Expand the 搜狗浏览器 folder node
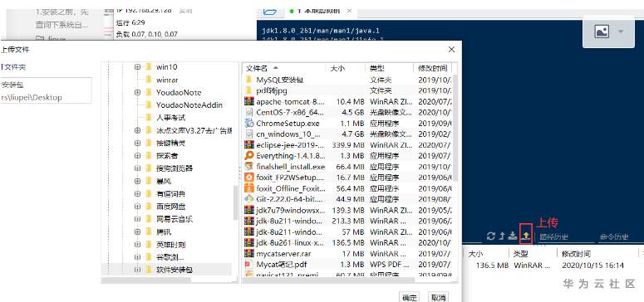The height and width of the screenshot is (302, 644). point(137,168)
